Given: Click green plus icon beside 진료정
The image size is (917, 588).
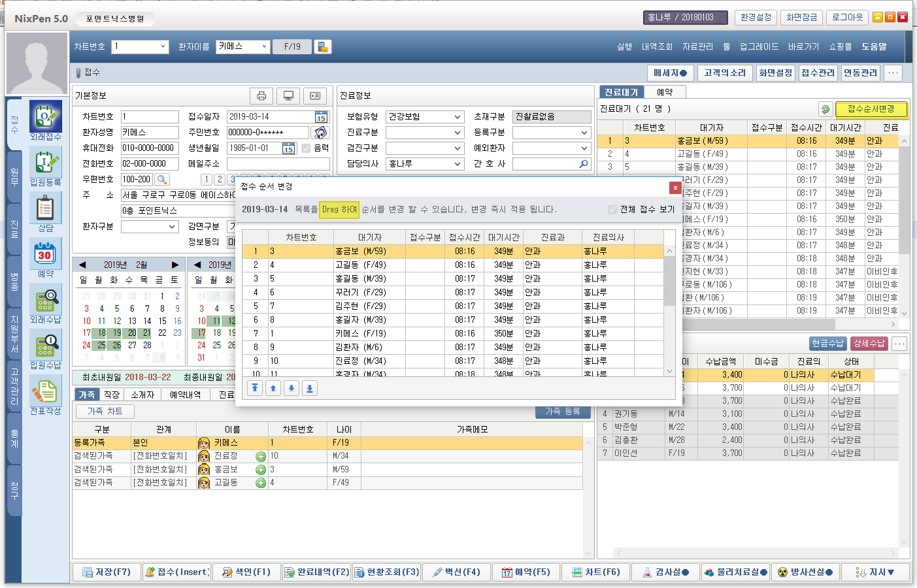Looking at the screenshot, I should click(261, 457).
